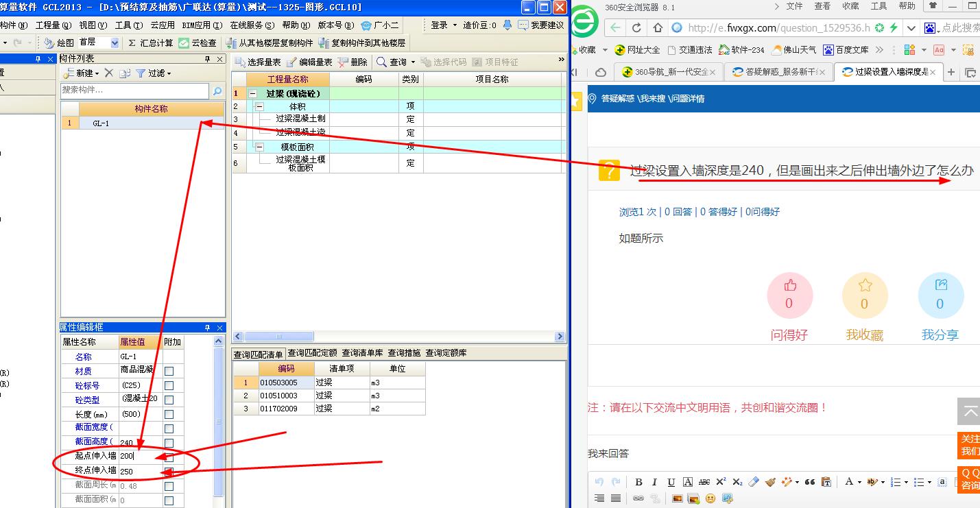Screen dimensions: 980x508
Task: Collapse the 模板面积 tree node
Action: (x=259, y=147)
